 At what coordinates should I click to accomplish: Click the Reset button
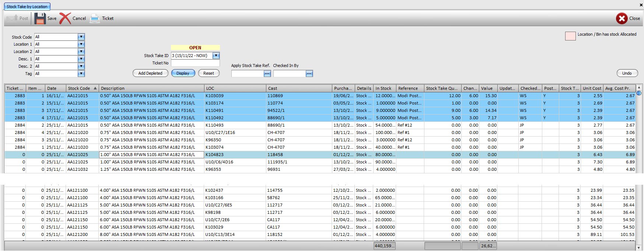[209, 73]
